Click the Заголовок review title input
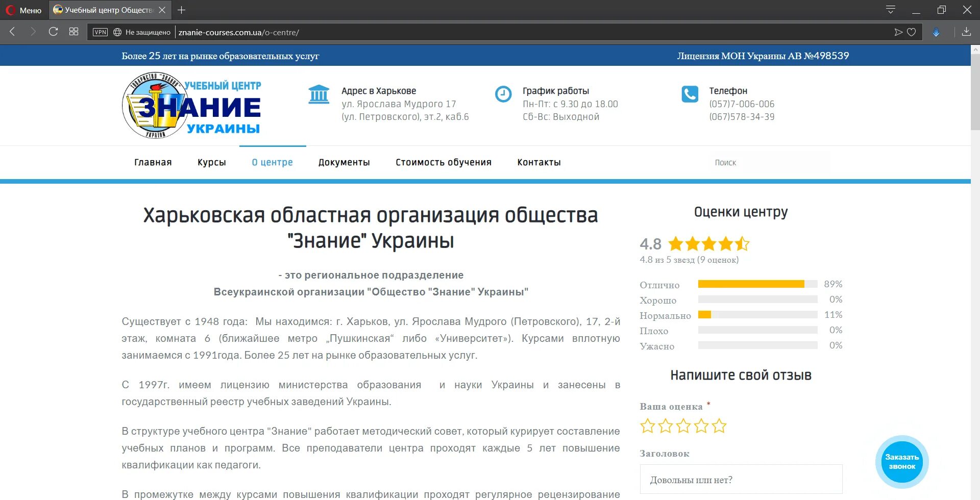 click(x=741, y=480)
